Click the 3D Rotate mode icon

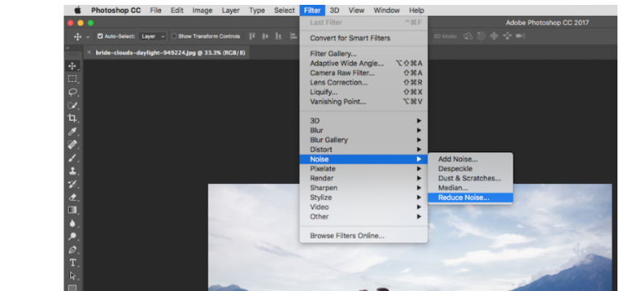[468, 36]
